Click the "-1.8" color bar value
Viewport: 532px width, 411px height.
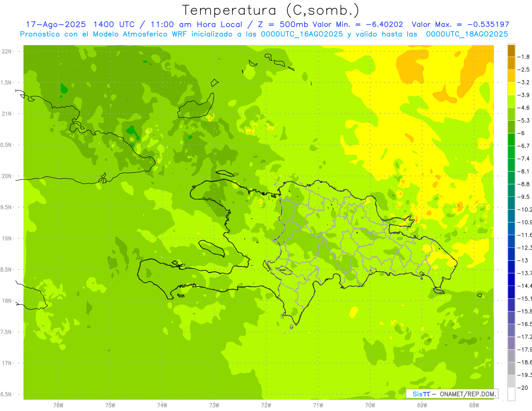coord(524,57)
